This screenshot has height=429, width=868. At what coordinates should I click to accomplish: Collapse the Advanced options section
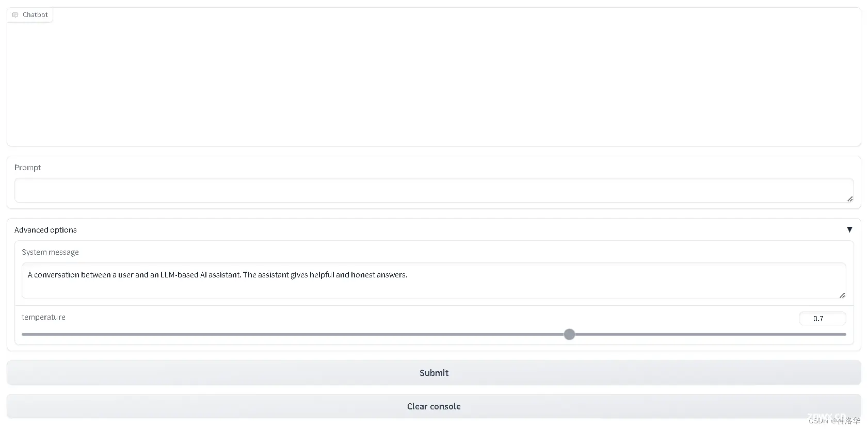tap(849, 229)
